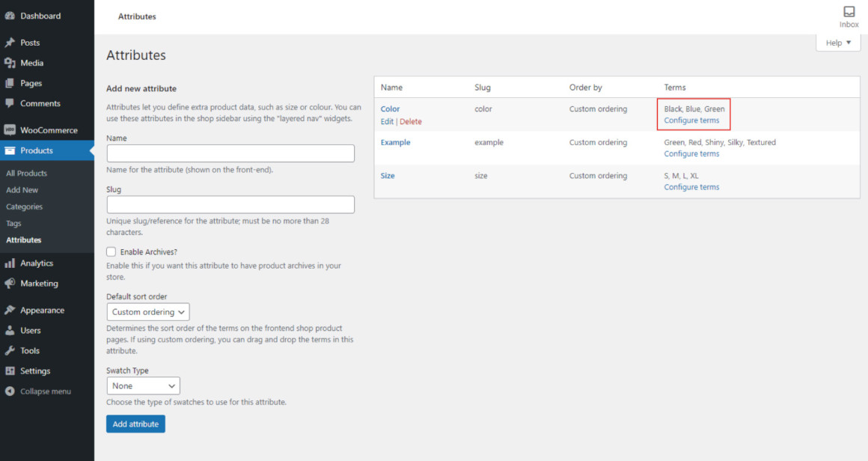Open the Media menu item

click(x=31, y=63)
